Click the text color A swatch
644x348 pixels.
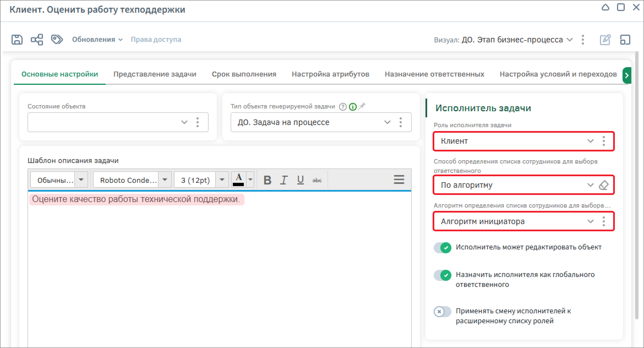click(239, 180)
